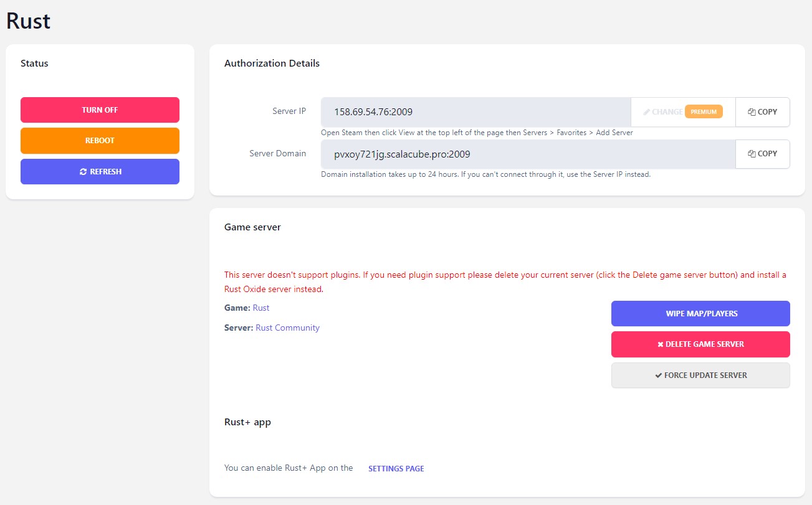Click WIPE MAP/PLAYERS button
Screen dimensions: 812x505
(x=700, y=314)
